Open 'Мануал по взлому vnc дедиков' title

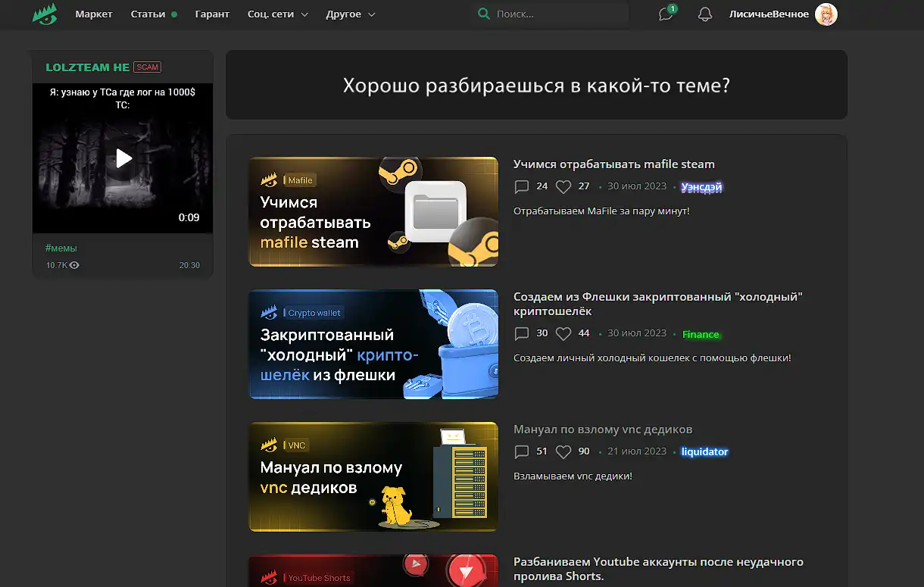coord(603,429)
